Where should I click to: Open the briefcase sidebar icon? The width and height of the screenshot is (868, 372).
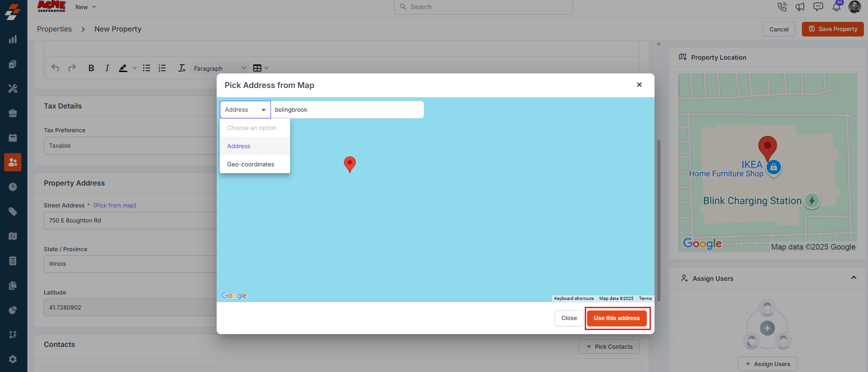pyautogui.click(x=13, y=113)
